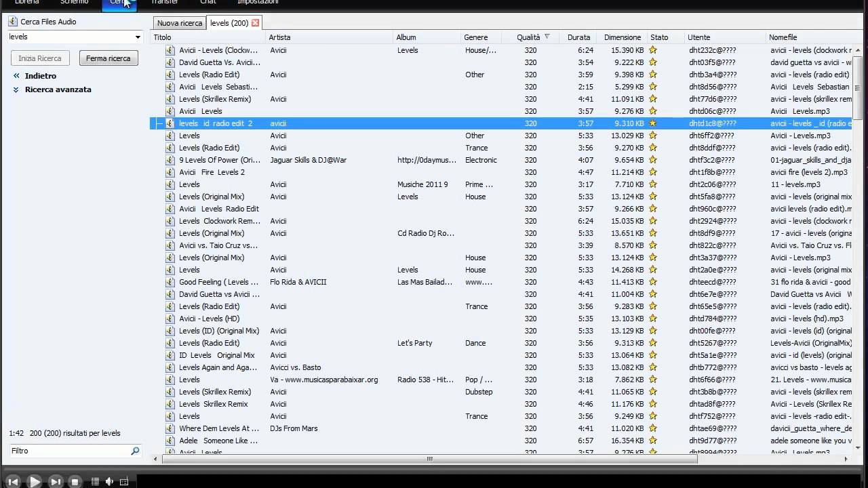Click the Filtro search magnifier icon

(135, 451)
